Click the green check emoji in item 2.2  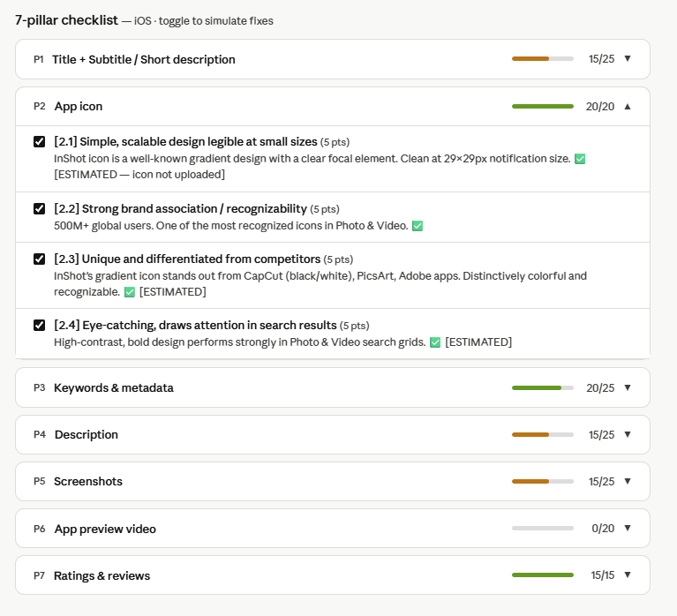pos(417,226)
